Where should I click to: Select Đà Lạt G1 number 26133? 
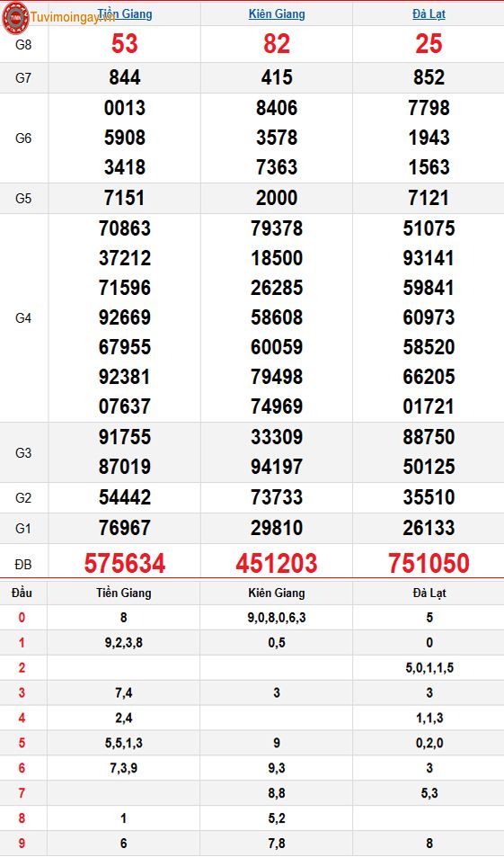tap(429, 528)
